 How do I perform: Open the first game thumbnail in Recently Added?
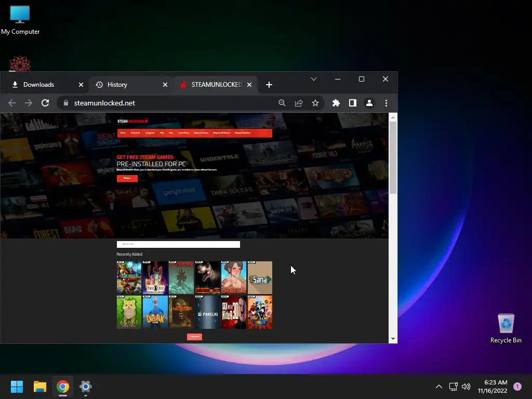(x=129, y=277)
